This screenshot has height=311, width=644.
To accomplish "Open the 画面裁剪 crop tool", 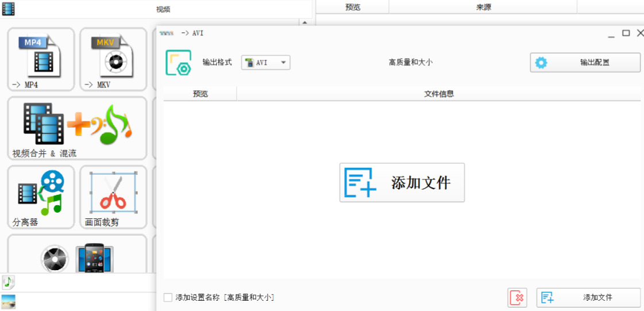I will (x=113, y=197).
